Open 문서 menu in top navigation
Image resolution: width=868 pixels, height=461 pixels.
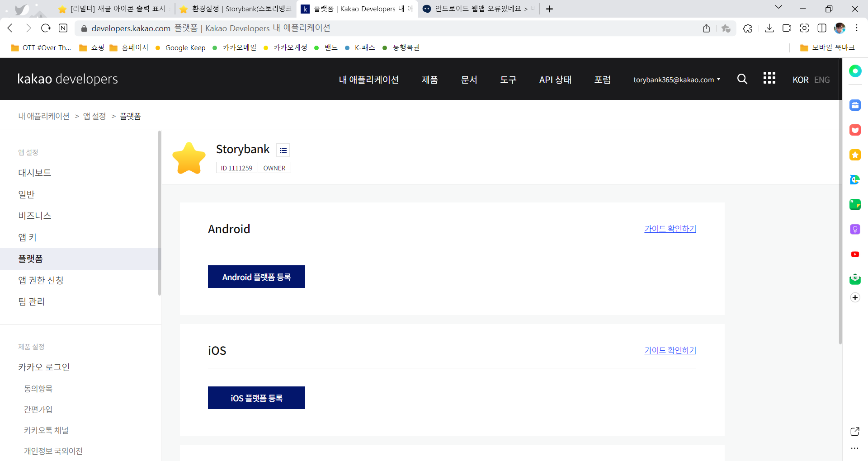point(469,80)
